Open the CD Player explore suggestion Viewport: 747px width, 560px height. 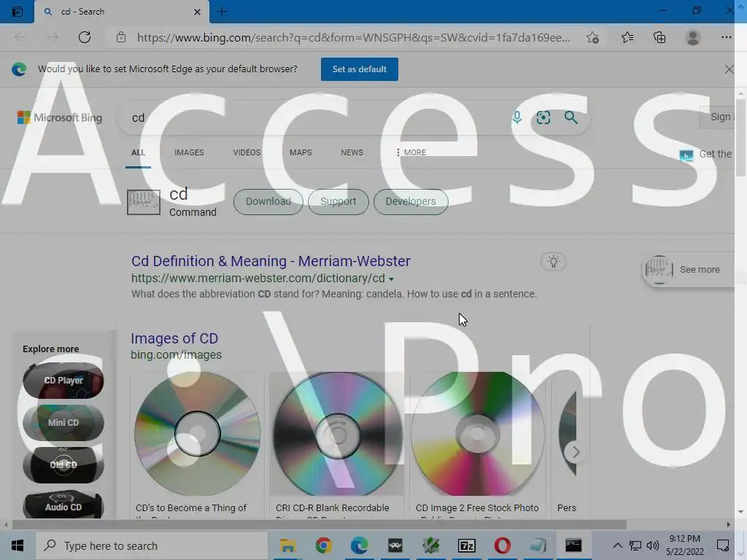point(63,381)
